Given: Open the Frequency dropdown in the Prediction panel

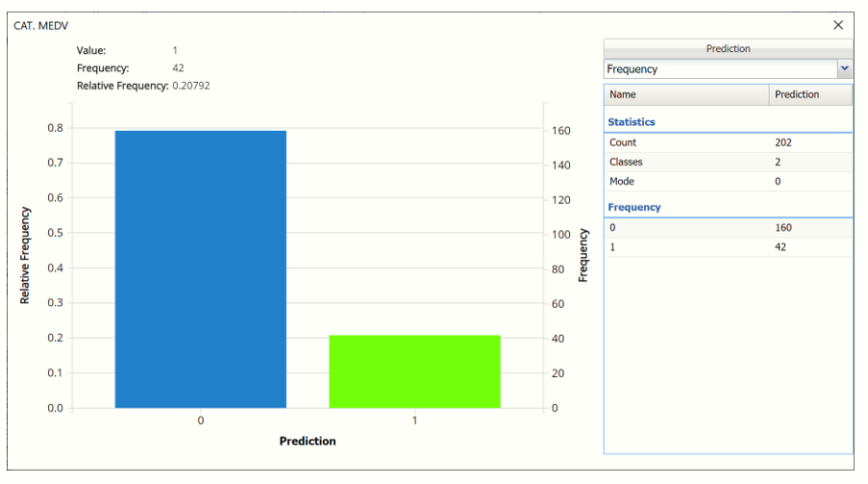Looking at the screenshot, I should tap(844, 69).
